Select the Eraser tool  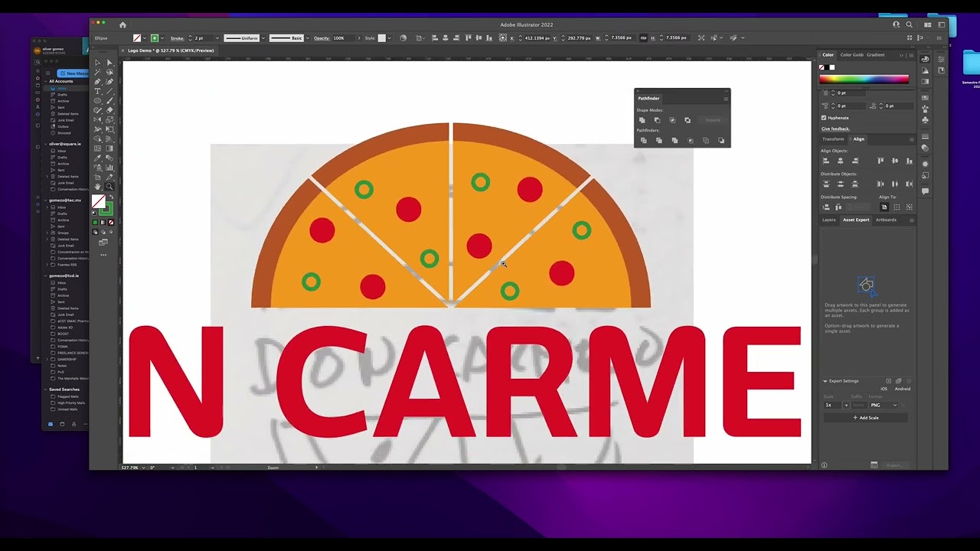click(x=109, y=110)
